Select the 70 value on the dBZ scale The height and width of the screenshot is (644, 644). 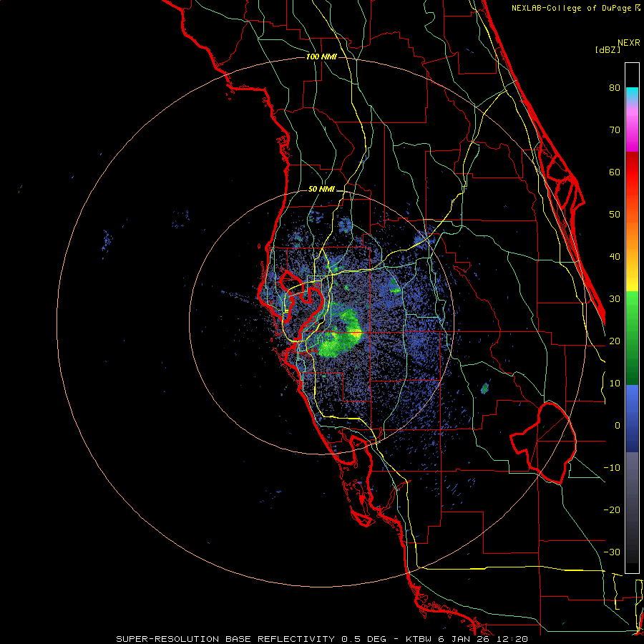615,130
